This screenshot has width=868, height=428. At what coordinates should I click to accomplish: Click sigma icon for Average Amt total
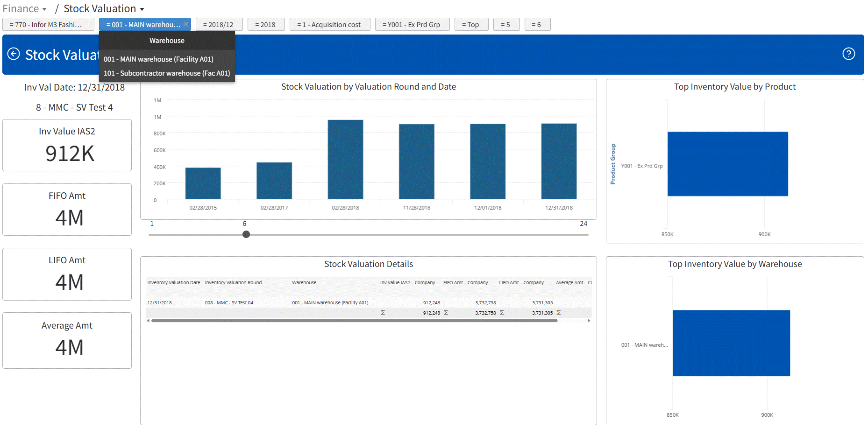pos(559,313)
